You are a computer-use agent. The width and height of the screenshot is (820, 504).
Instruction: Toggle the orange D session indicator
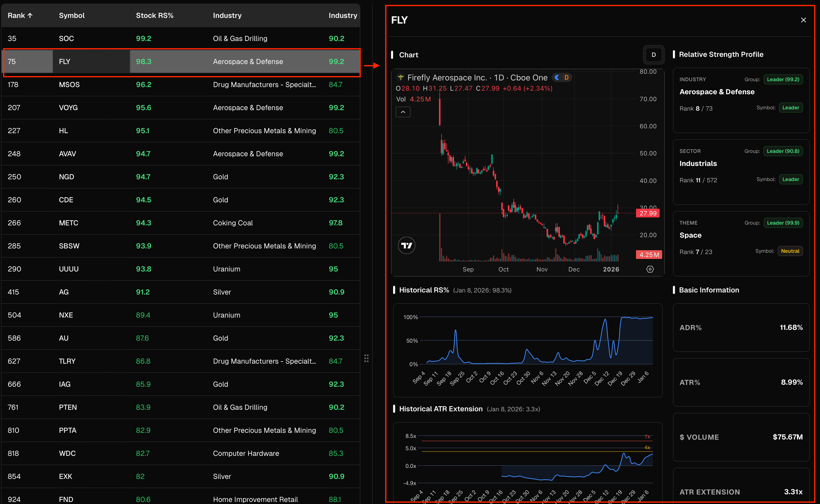pyautogui.click(x=567, y=77)
